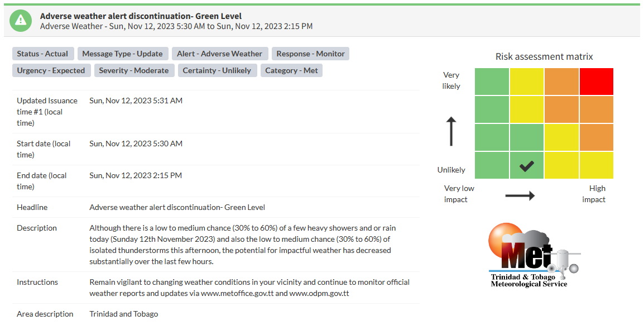
Task: Click the 'Unlikely' matrix axis label
Action: click(451, 170)
